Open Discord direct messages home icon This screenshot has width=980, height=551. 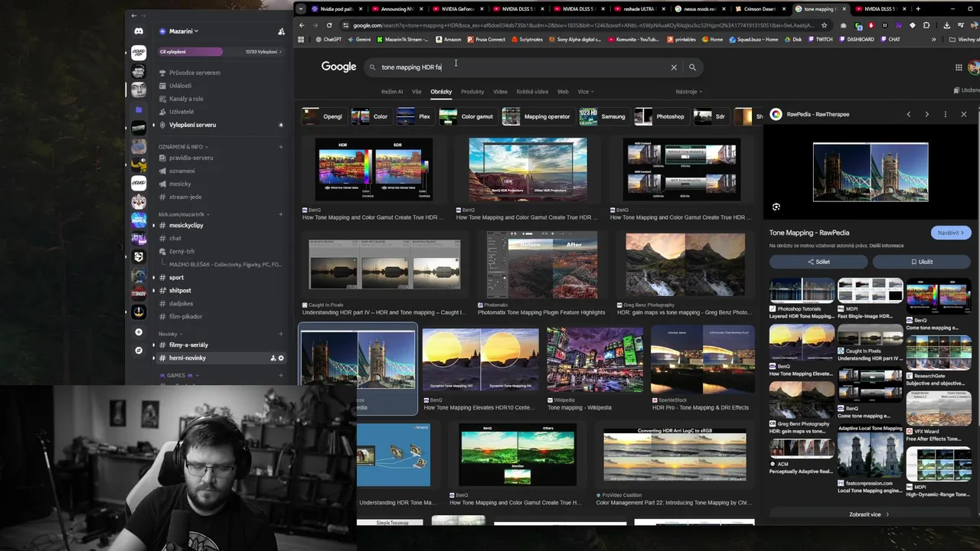139,31
